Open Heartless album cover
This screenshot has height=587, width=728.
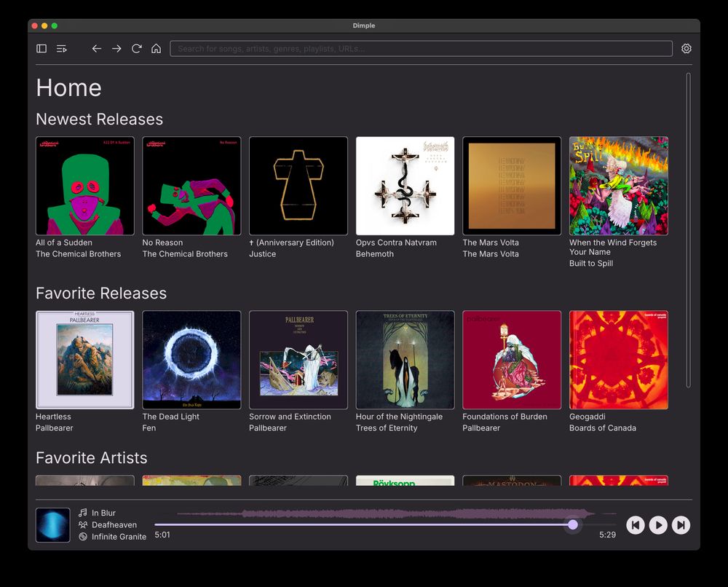(x=85, y=360)
